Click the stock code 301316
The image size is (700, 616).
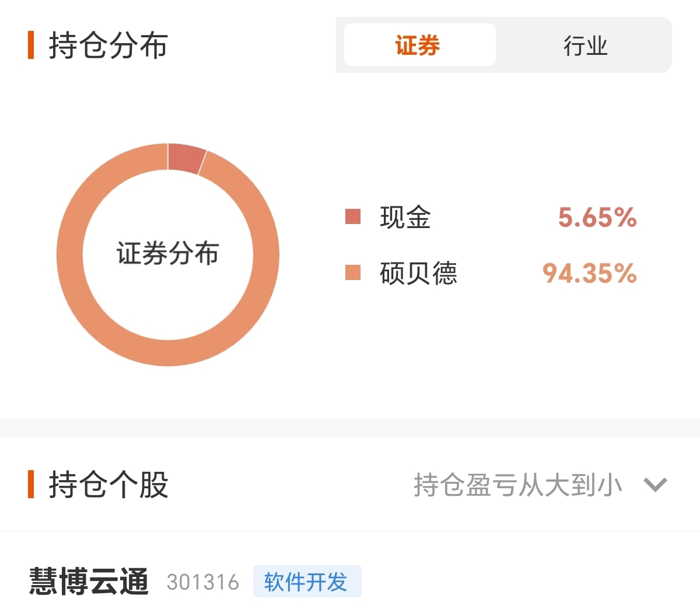coord(202,582)
